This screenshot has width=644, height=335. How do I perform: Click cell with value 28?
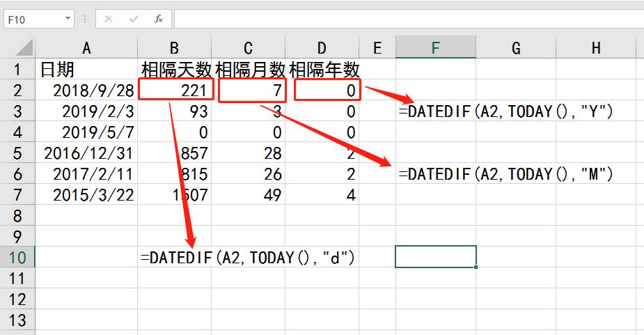tap(248, 153)
